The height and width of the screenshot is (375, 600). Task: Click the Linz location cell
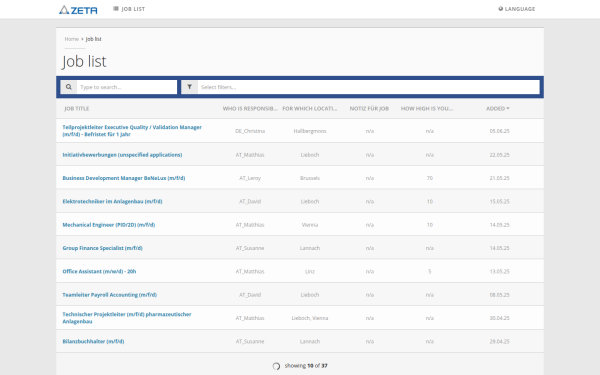coord(310,272)
